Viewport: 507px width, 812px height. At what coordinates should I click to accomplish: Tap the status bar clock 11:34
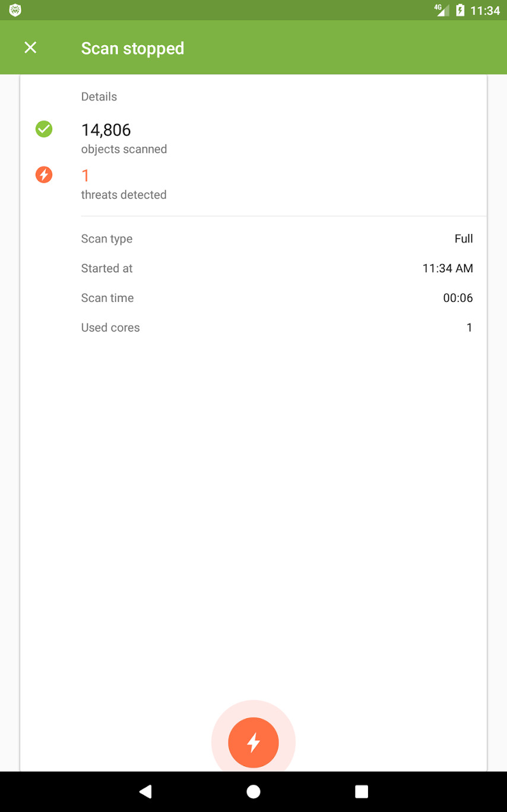point(484,11)
